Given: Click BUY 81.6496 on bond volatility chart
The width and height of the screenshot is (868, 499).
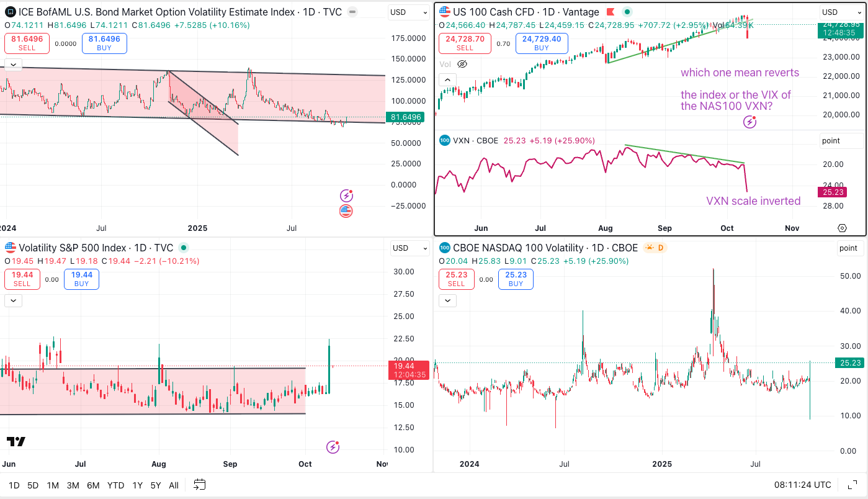Looking at the screenshot, I should pyautogui.click(x=104, y=43).
